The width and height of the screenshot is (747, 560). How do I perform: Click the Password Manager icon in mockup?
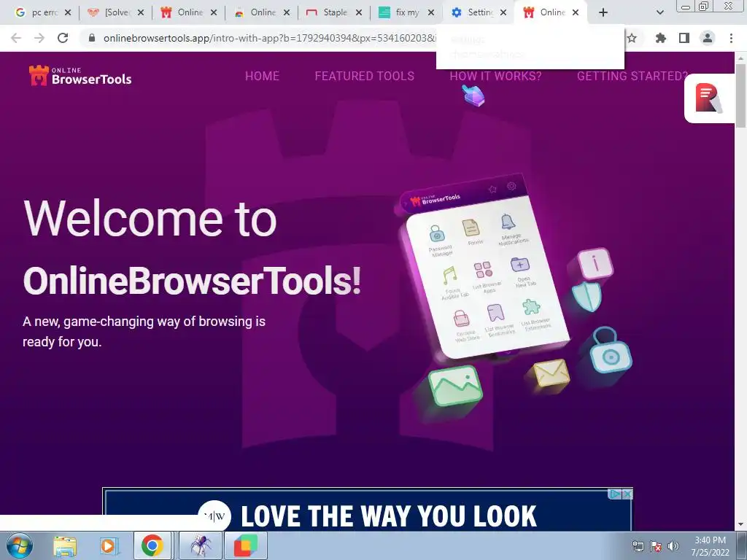point(437,234)
